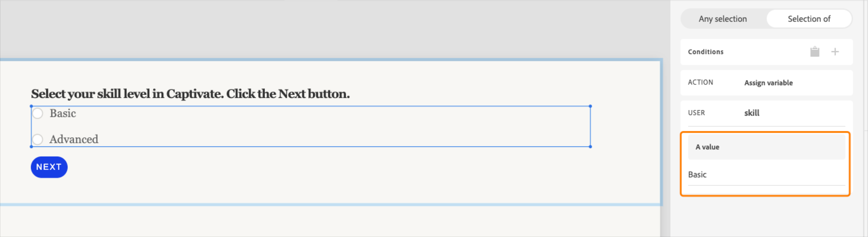
Task: Select the Advanced radio button
Action: point(38,139)
